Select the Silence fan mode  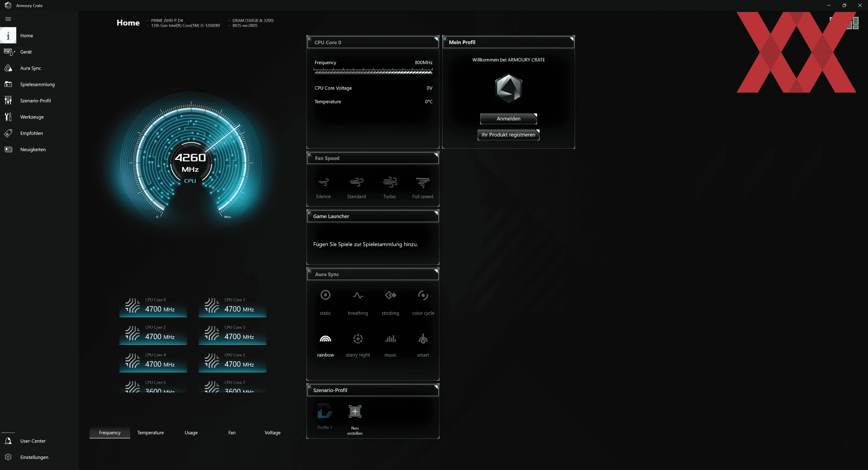323,187
